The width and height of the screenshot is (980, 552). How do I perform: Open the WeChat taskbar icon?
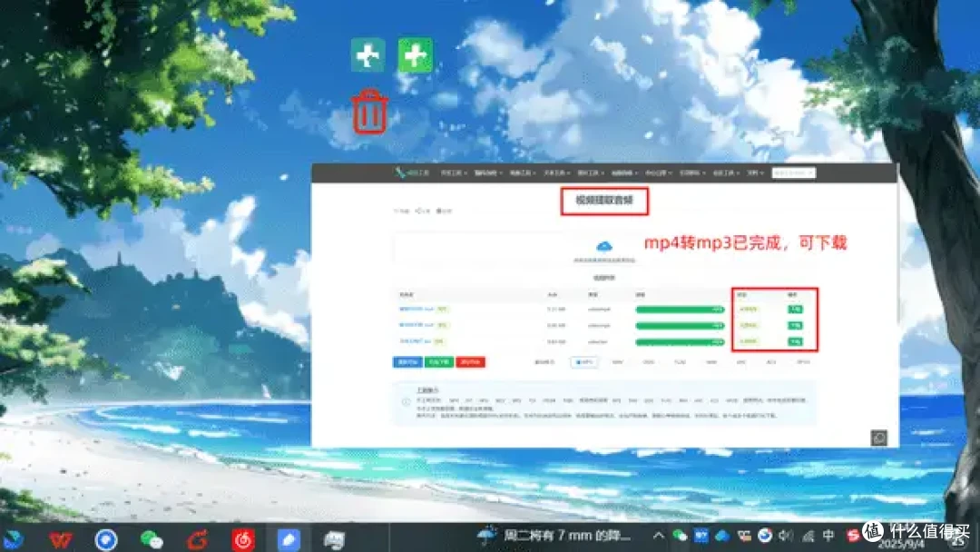coord(152,539)
